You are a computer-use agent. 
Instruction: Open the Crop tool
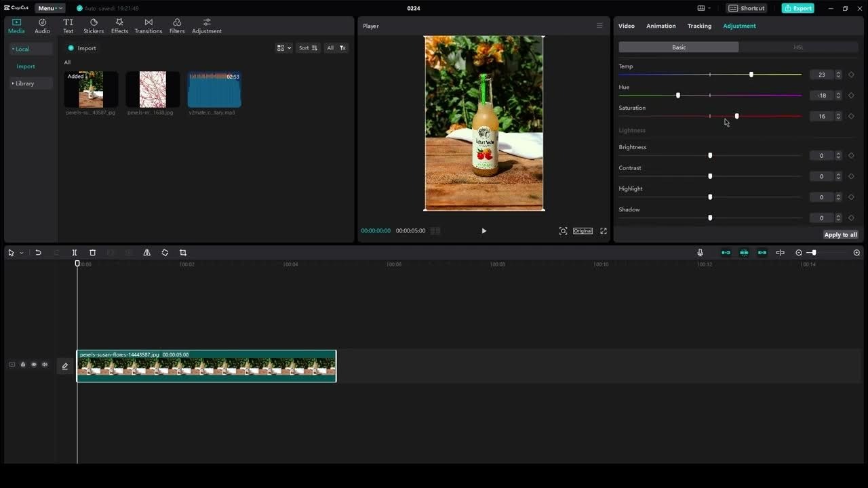[x=182, y=252]
